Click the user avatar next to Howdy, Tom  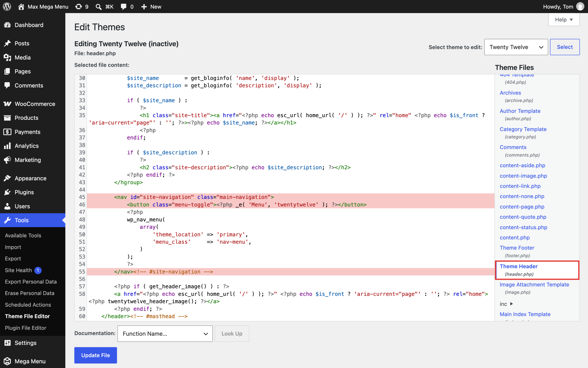[x=580, y=7]
